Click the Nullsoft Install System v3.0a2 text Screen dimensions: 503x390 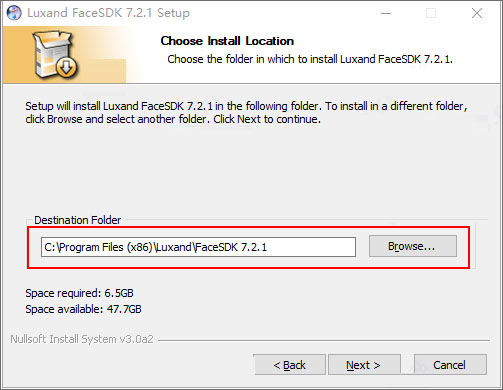click(x=82, y=339)
